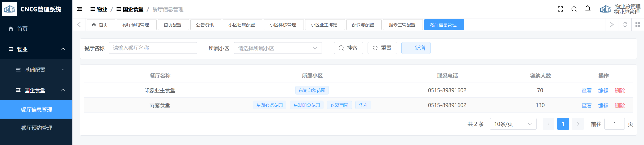Click the CNCG logo in sidebar
This screenshot has height=145, width=644.
[x=9, y=9]
